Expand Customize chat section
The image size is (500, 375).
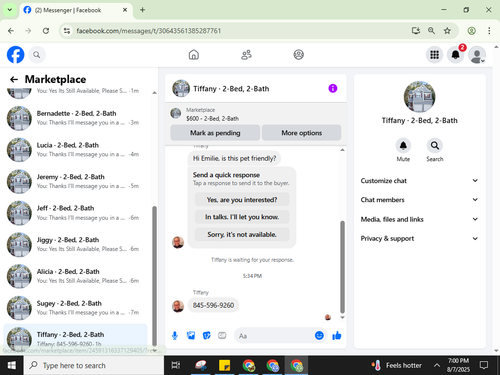pos(419,181)
